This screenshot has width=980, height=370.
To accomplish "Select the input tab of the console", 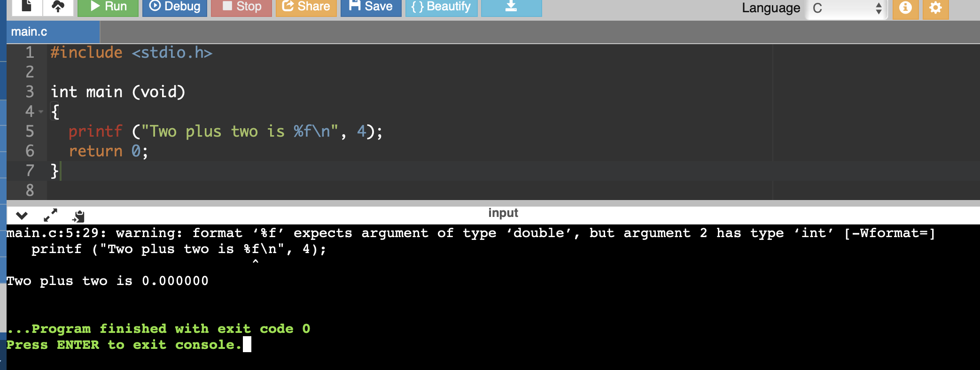I will coord(503,213).
